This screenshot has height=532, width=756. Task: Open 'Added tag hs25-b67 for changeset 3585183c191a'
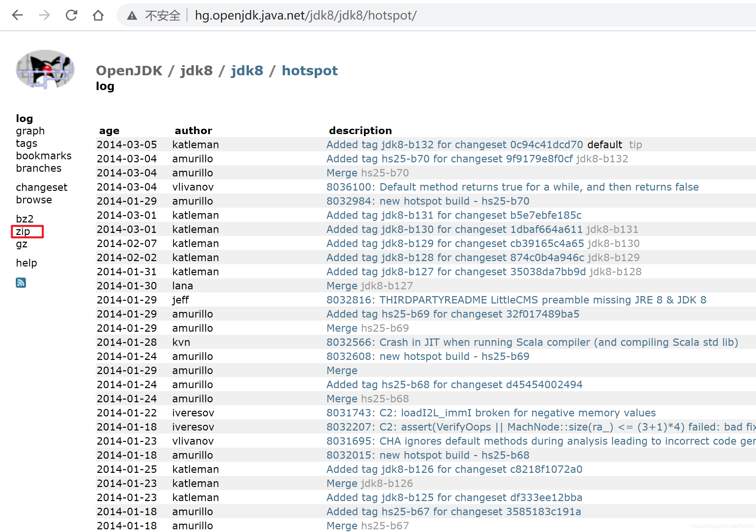click(454, 511)
